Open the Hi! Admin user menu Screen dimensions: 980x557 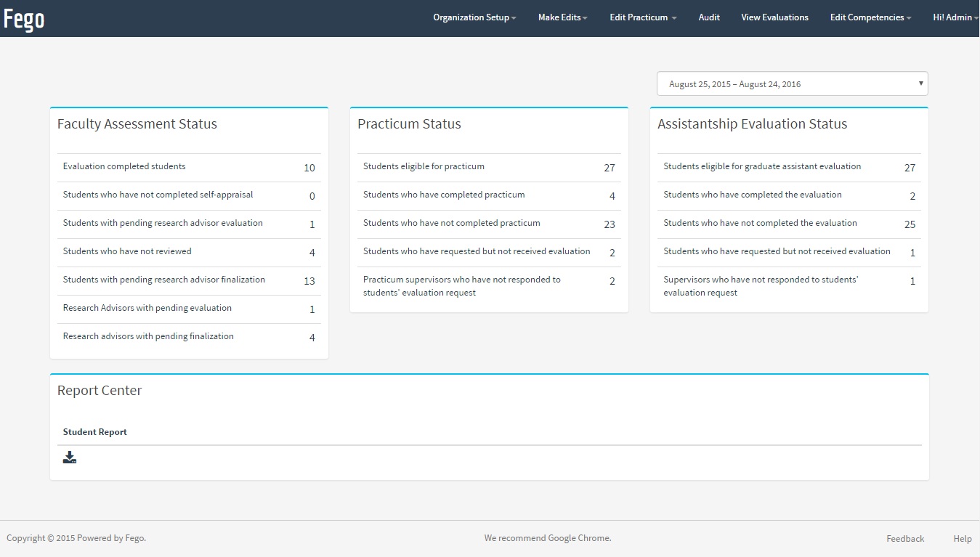click(955, 17)
